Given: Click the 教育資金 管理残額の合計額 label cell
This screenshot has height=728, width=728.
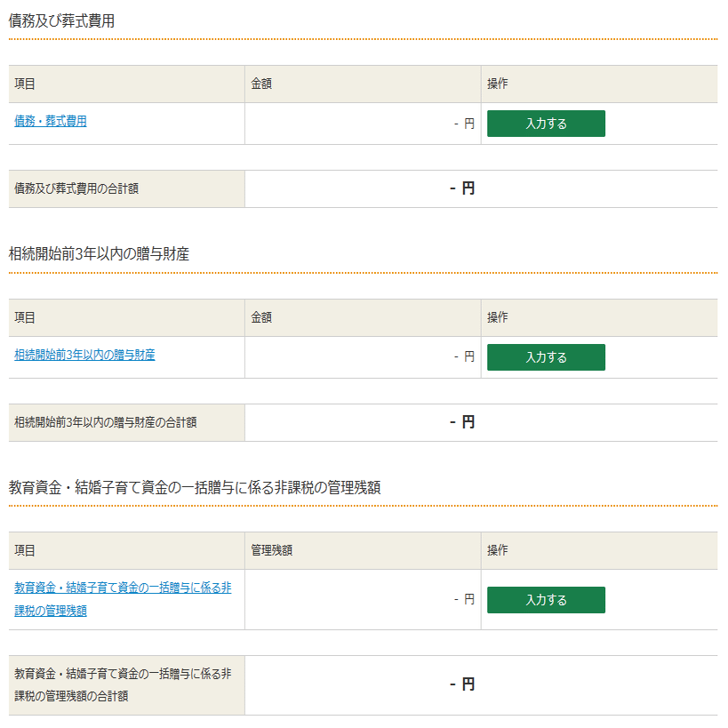Looking at the screenshot, I should 127,685.
